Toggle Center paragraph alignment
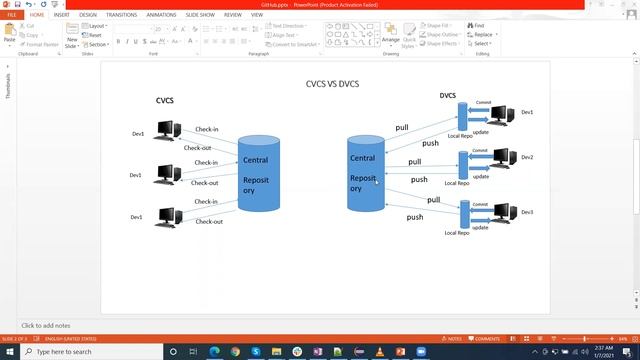Screen dimensions: 640x360 tap(215, 41)
